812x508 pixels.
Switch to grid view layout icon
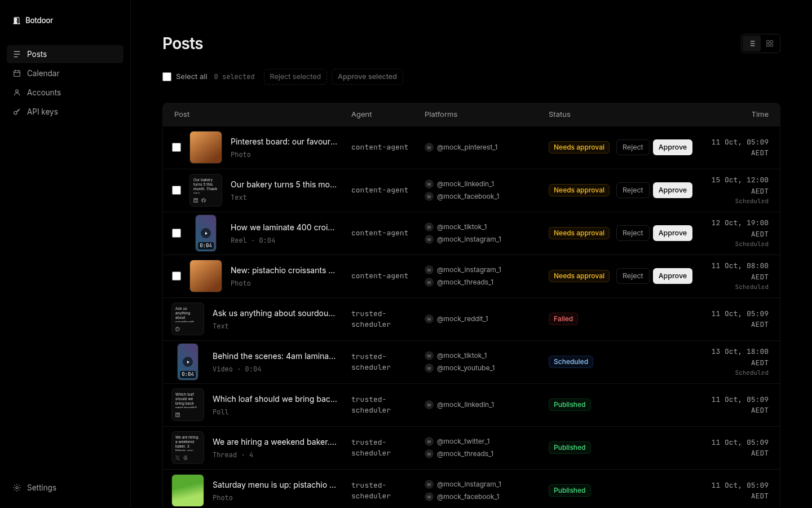[x=770, y=43]
